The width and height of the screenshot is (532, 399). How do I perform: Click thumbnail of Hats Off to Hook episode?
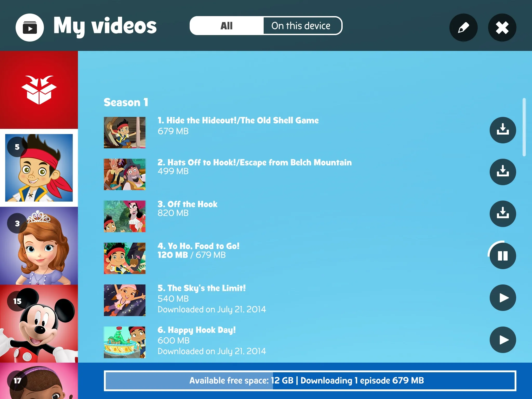pos(125,175)
